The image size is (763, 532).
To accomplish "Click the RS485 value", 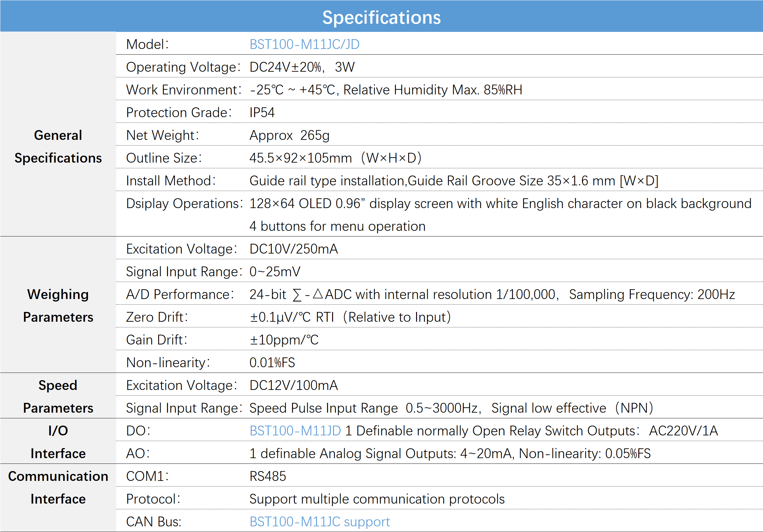I will tap(267, 476).
